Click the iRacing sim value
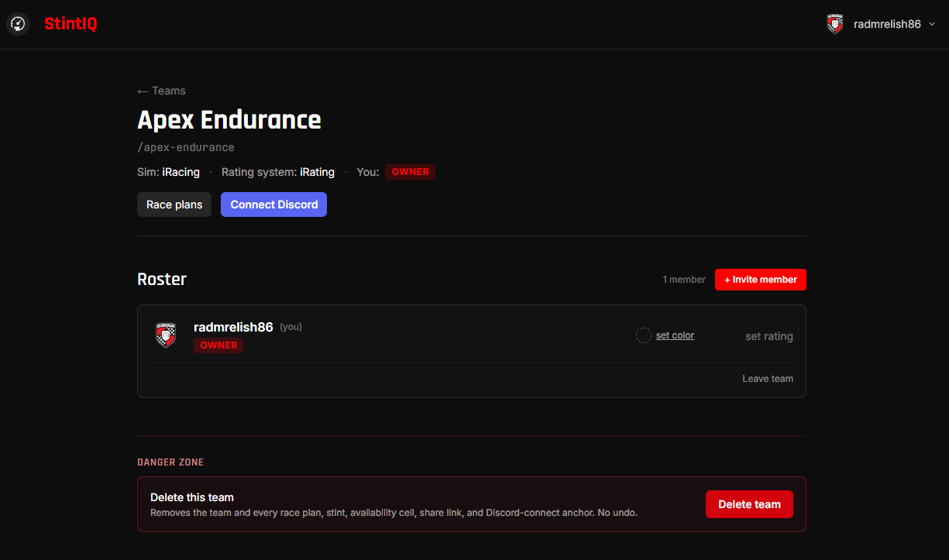This screenshot has width=949, height=560. 181,172
